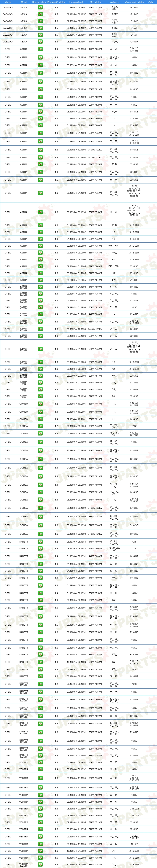Image resolution: width=157 pixels, height=868 pixels.
Task: Click fuel icon in CORSA E 16 SE row
Action: [40, 508]
